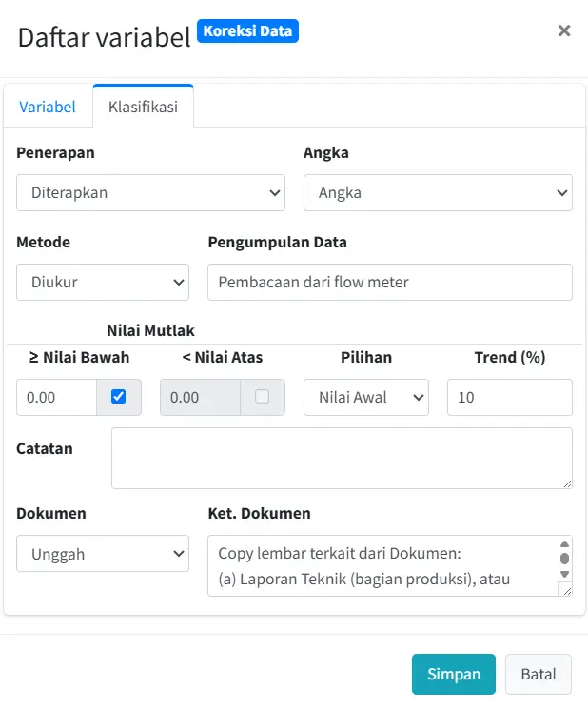Click the Trend (%) input field
This screenshot has height=709, width=588.
pyautogui.click(x=509, y=397)
